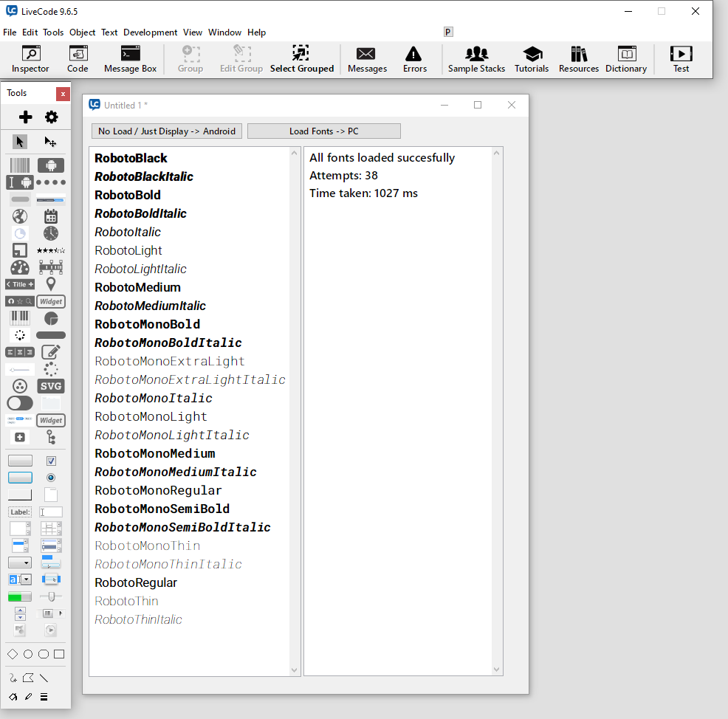Choose the Piano keys widget
This screenshot has height=719, width=728.
[20, 318]
